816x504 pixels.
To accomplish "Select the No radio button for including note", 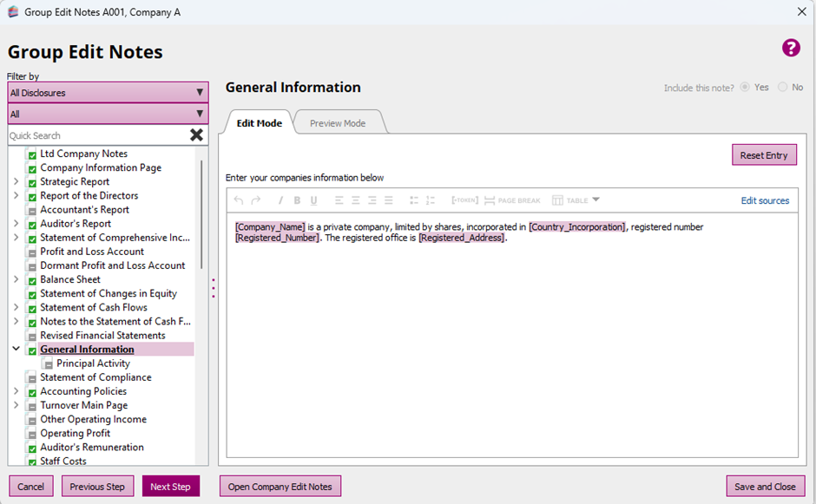I will [x=783, y=88].
